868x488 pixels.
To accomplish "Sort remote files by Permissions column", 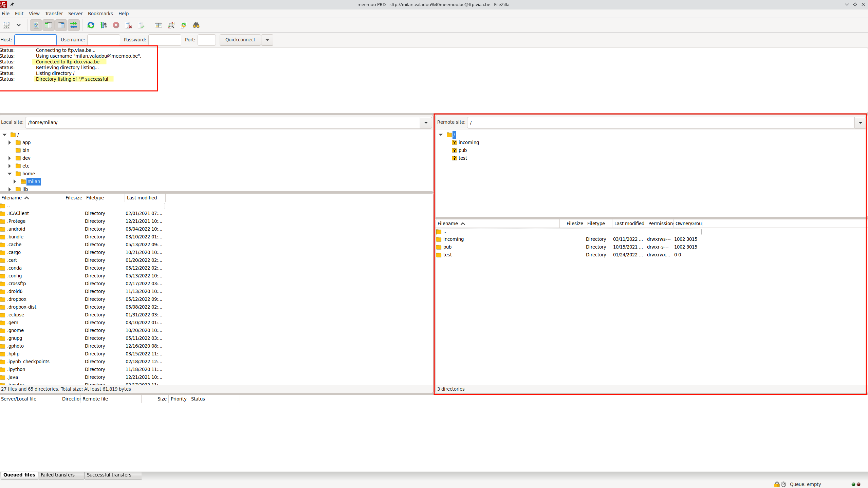I will [660, 223].
